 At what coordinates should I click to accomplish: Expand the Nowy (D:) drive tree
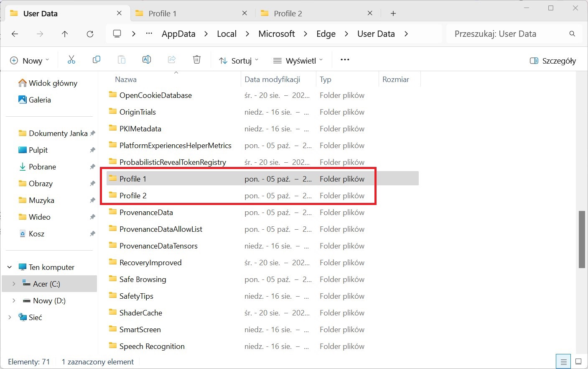[x=14, y=300]
